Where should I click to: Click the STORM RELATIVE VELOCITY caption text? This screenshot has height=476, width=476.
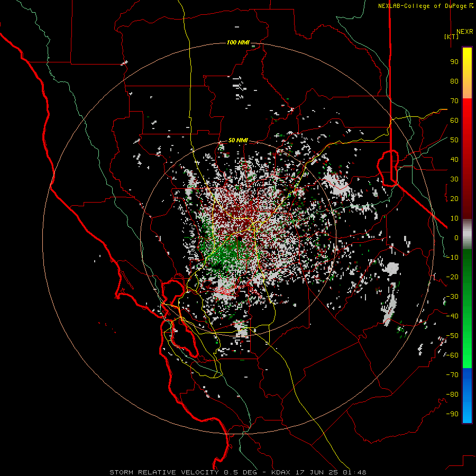click(164, 472)
